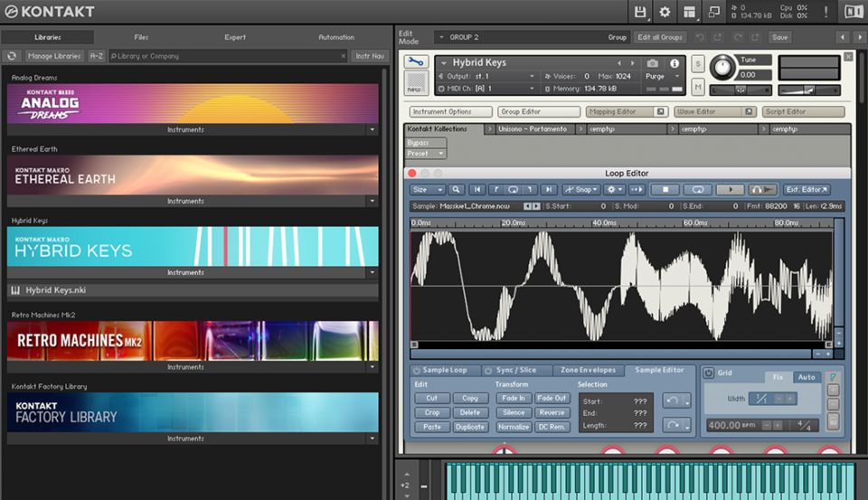The image size is (868, 500).
Task: Jump to sample end in Loop Editor toolbar
Action: 549,189
